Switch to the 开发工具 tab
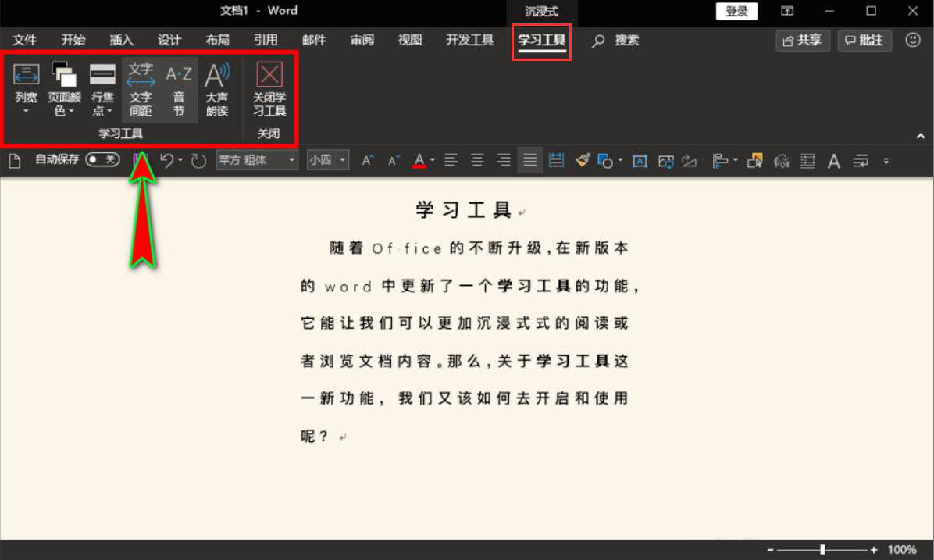The height and width of the screenshot is (560, 934). [x=470, y=40]
